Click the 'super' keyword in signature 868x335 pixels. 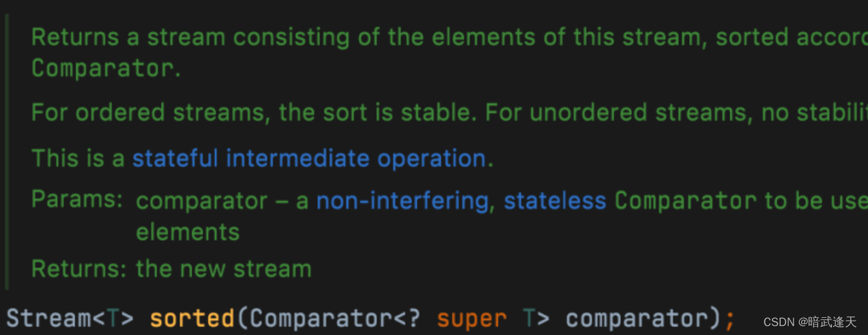point(472,319)
